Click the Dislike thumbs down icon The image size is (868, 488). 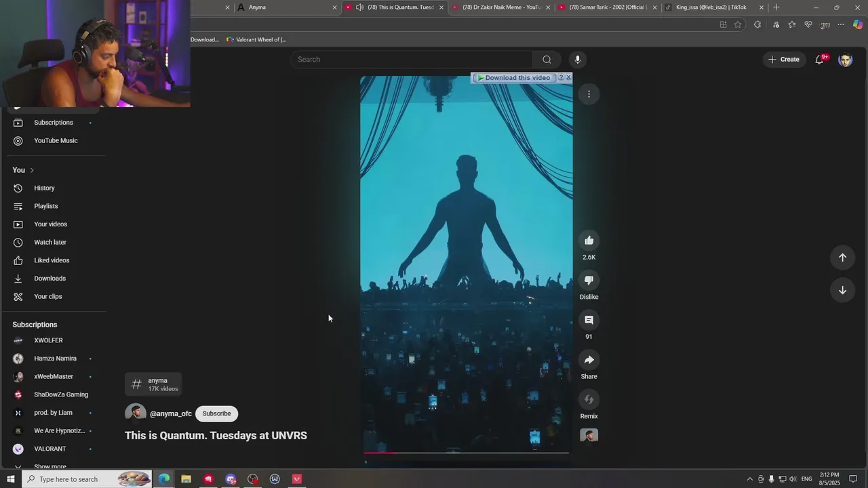589,280
